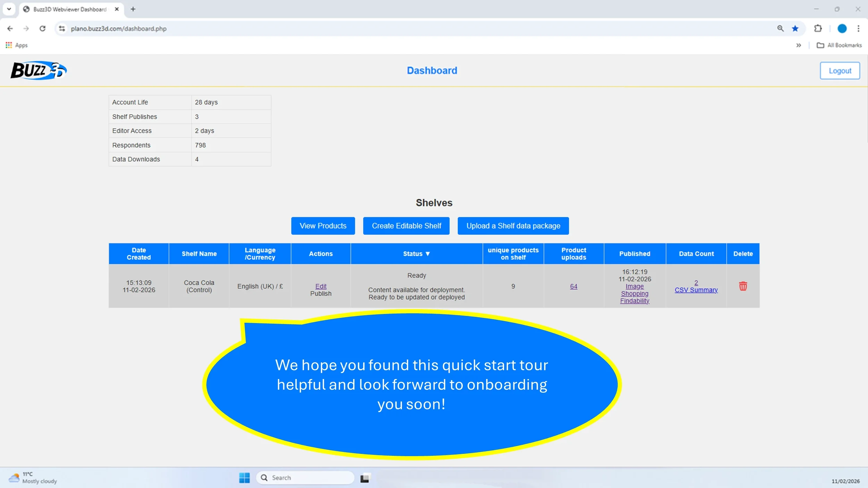Click the bookmark star icon
Screen dimensions: 868x488
click(795, 28)
